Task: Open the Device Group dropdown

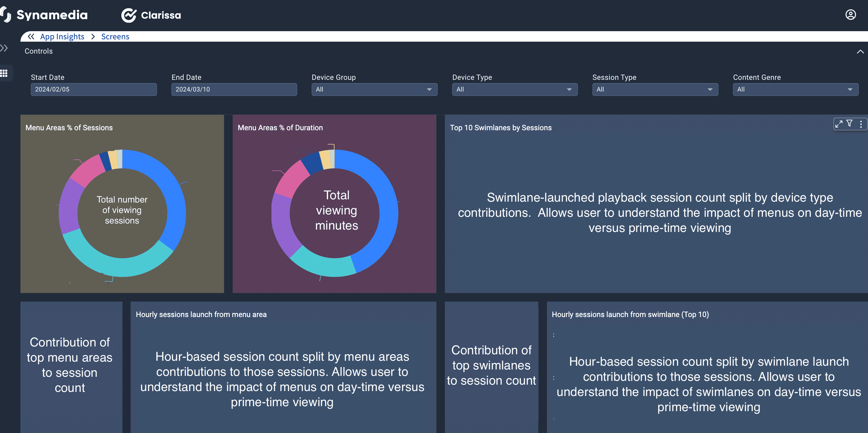Action: (374, 89)
